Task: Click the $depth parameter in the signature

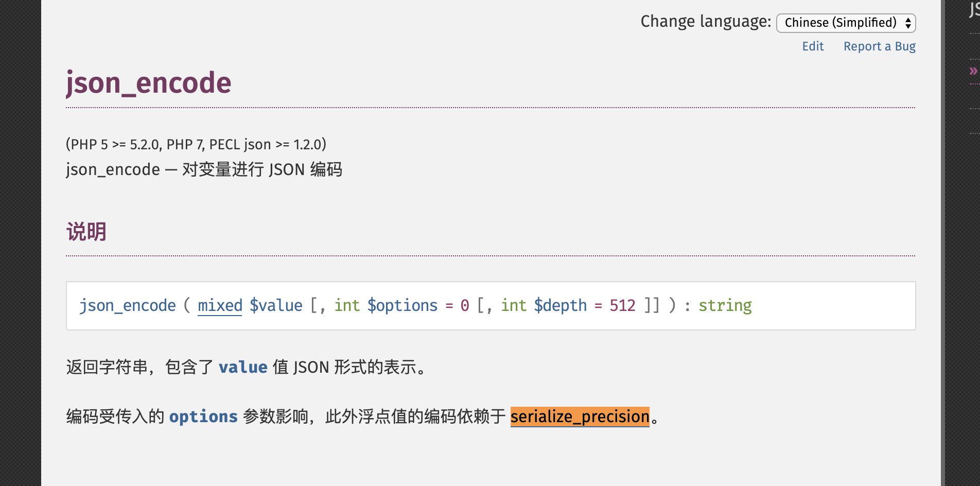Action: point(561,305)
